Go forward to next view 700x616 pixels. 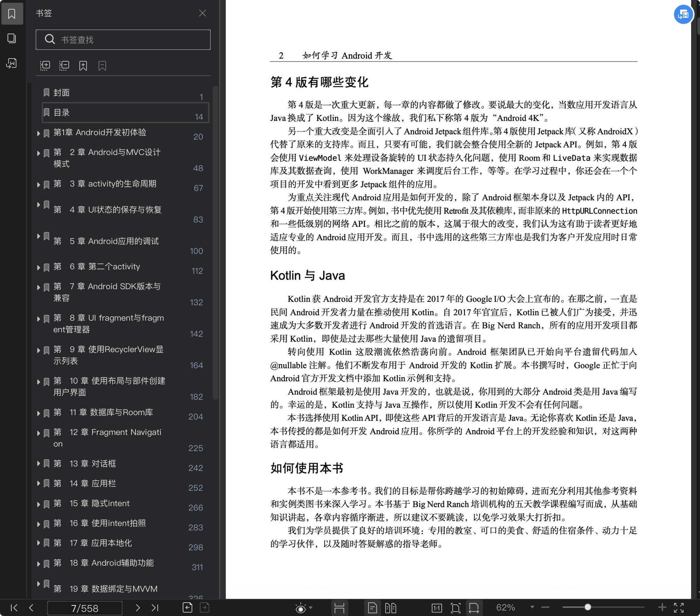coord(205,608)
